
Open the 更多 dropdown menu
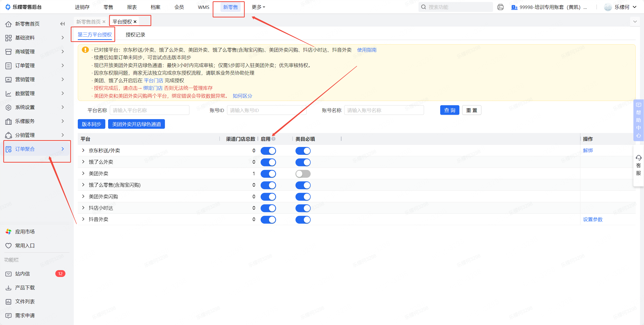coord(258,7)
